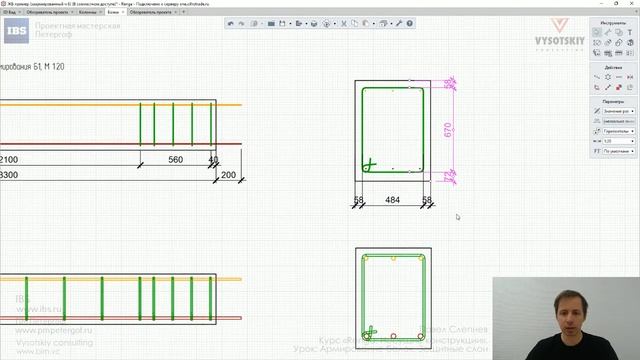The width and height of the screenshot is (640, 360).
Task: Click the Copy icon in the toolbar
Action: (x=354, y=24)
